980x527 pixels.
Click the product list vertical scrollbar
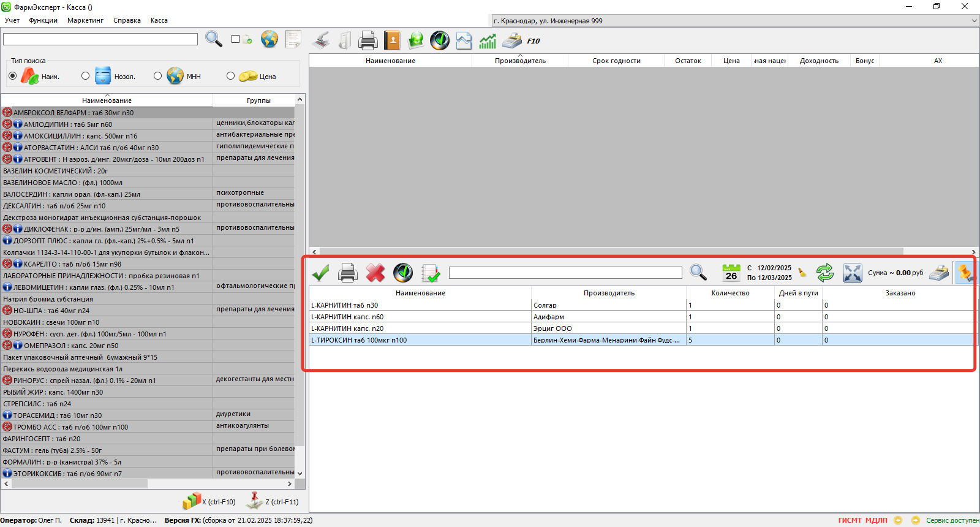tap(300, 276)
